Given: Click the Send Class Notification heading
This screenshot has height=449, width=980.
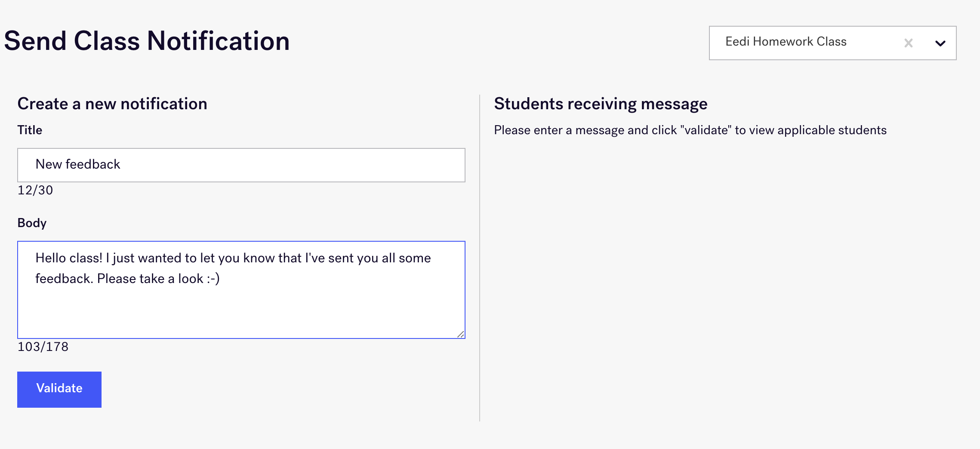Looking at the screenshot, I should pos(147,41).
